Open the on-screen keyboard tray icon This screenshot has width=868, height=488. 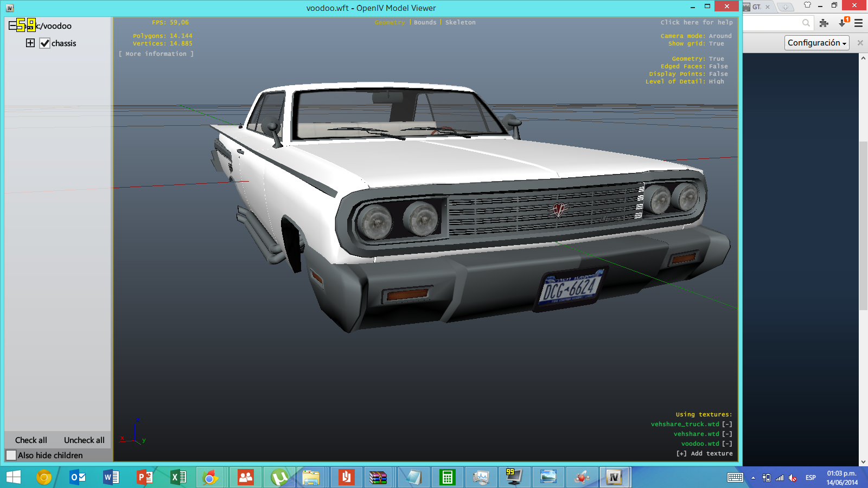[735, 477]
